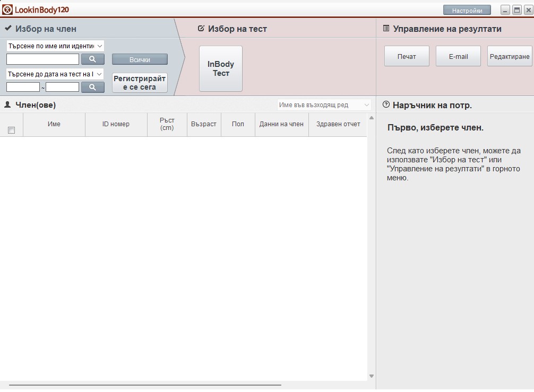Open the Търсене по име search type dropdown
The width and height of the screenshot is (534, 392).
pos(55,46)
